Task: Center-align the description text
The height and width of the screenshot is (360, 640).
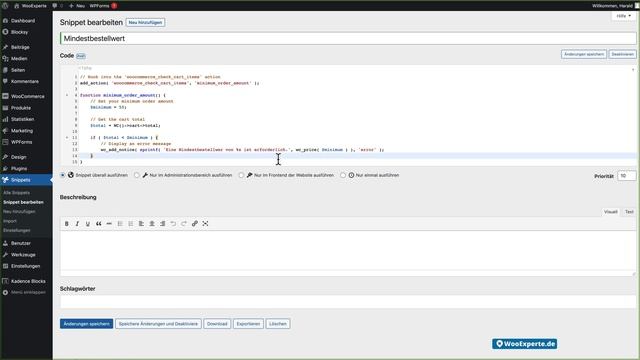Action: (x=152, y=224)
